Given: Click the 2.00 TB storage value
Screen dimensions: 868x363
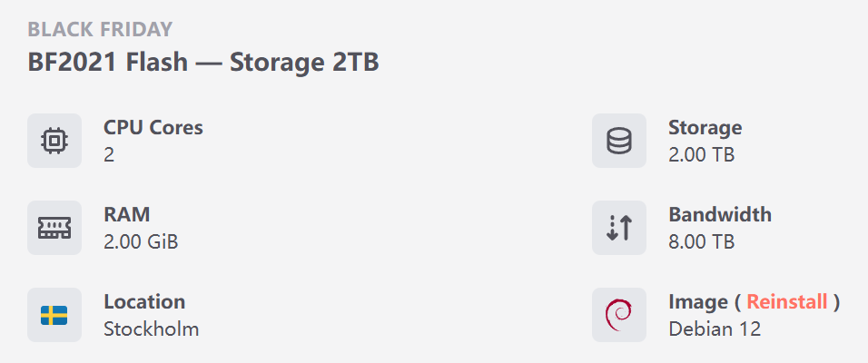Looking at the screenshot, I should tap(701, 154).
